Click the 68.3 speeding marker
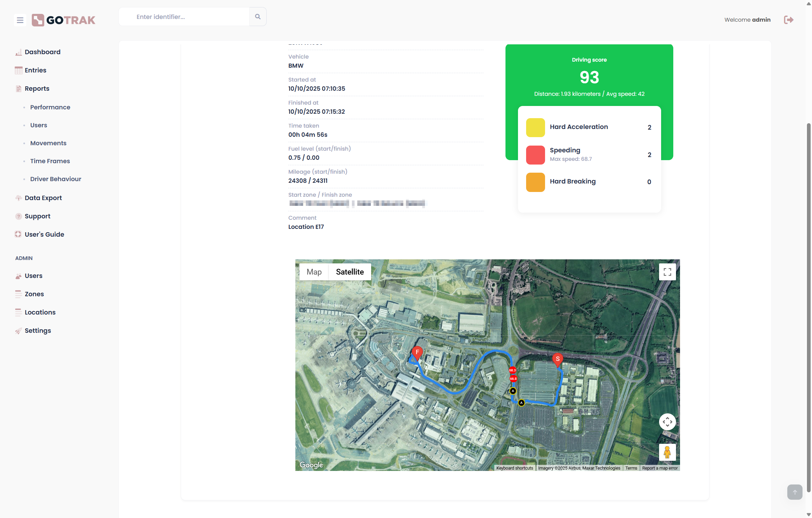812x518 pixels. 513,370
